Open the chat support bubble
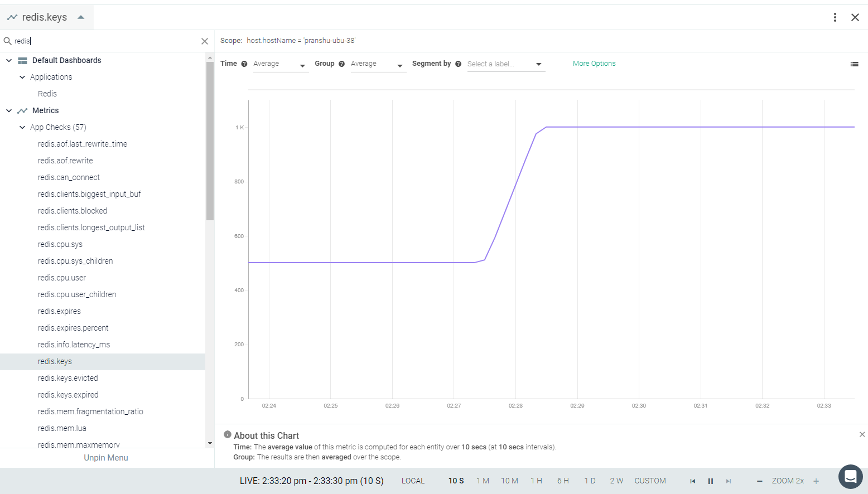Viewport: 868px width, 494px height. pos(851,477)
